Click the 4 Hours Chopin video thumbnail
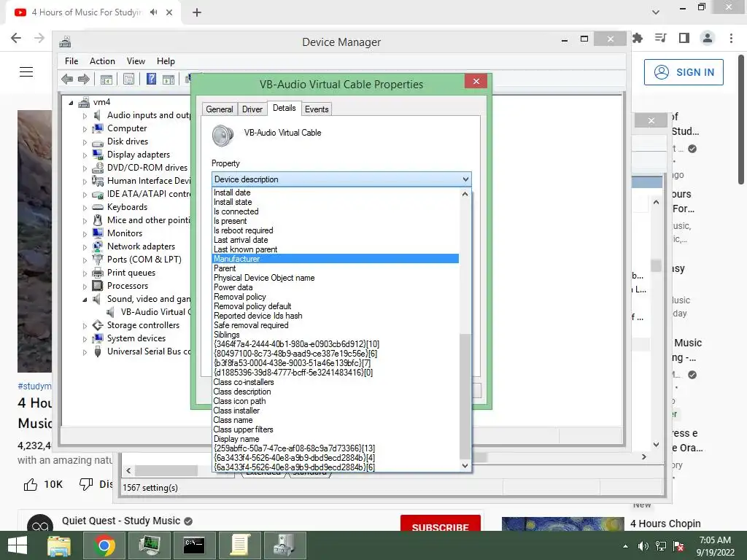The height and width of the screenshot is (560, 747). [562, 524]
